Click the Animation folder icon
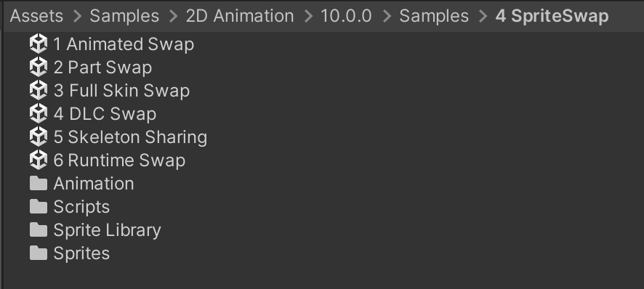 pyautogui.click(x=39, y=184)
